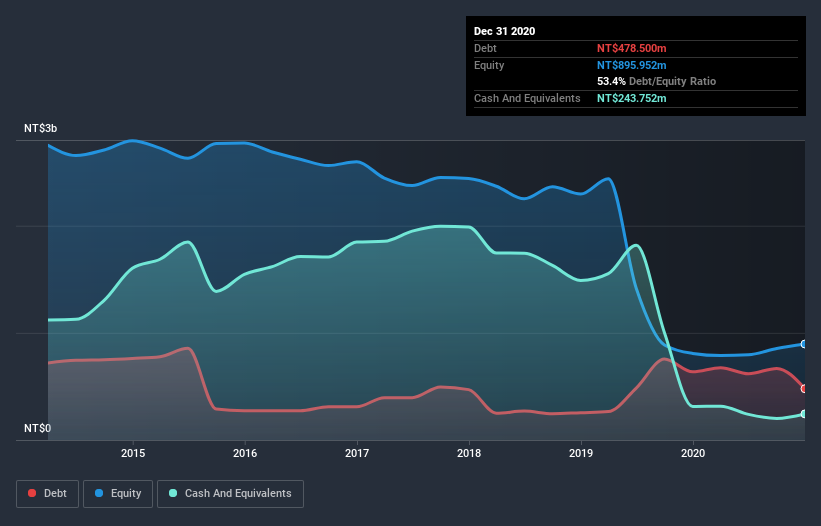This screenshot has height=526, width=821.
Task: Click the Debt end-point marker on chart
Action: [x=804, y=389]
